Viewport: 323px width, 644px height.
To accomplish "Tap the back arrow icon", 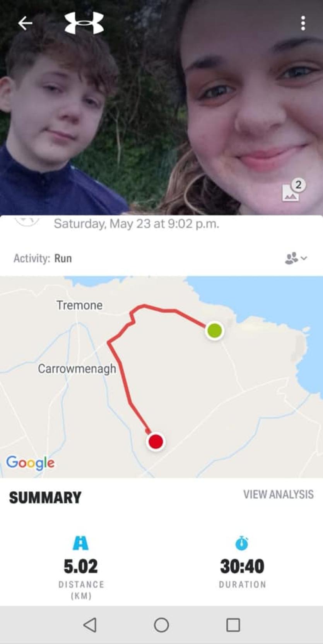I will coord(25,24).
